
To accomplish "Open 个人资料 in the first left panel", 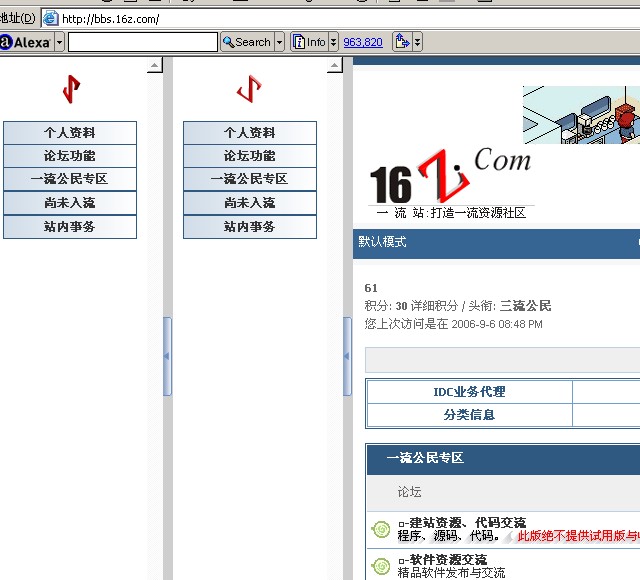I will click(x=70, y=133).
